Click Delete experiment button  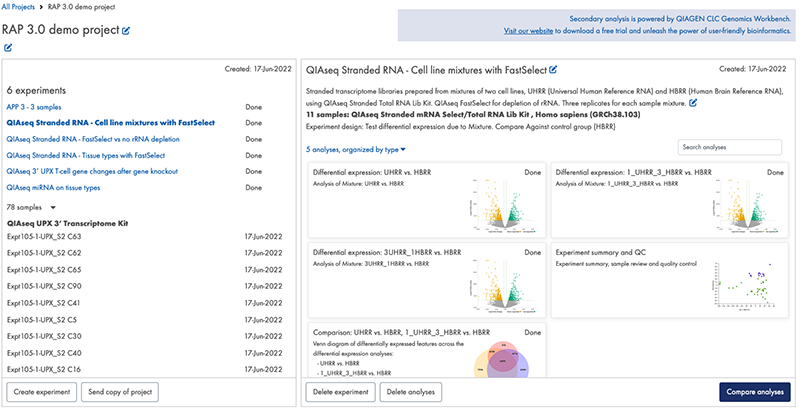pyautogui.click(x=341, y=392)
